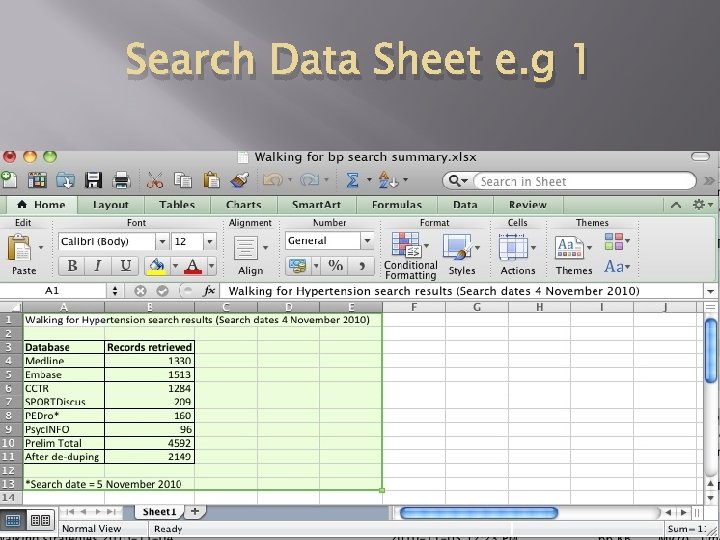Apply currency number format icon
Screen dimensions: 720x540
(297, 265)
